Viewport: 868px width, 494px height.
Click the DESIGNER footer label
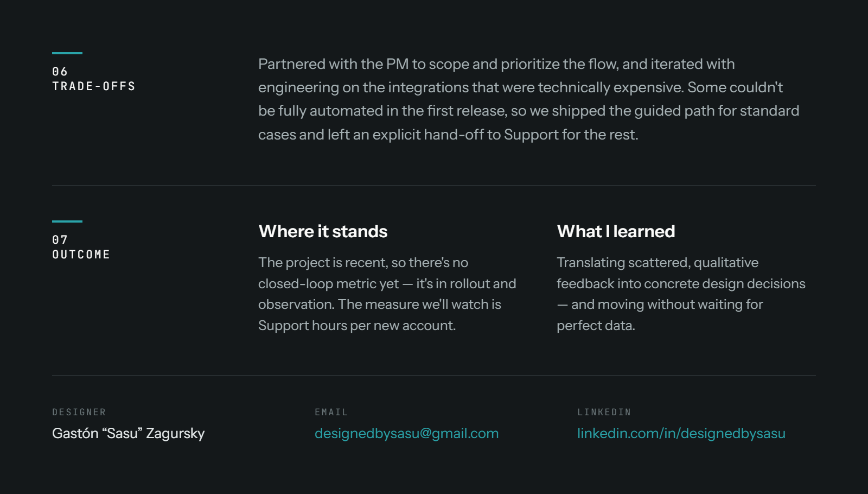[79, 412]
